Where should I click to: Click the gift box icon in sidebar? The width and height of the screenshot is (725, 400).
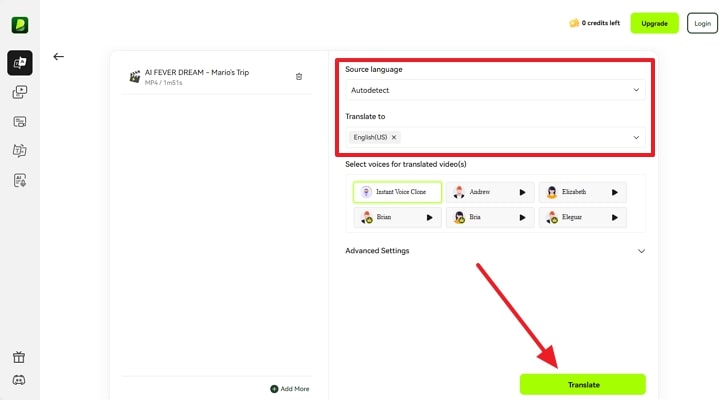point(19,357)
